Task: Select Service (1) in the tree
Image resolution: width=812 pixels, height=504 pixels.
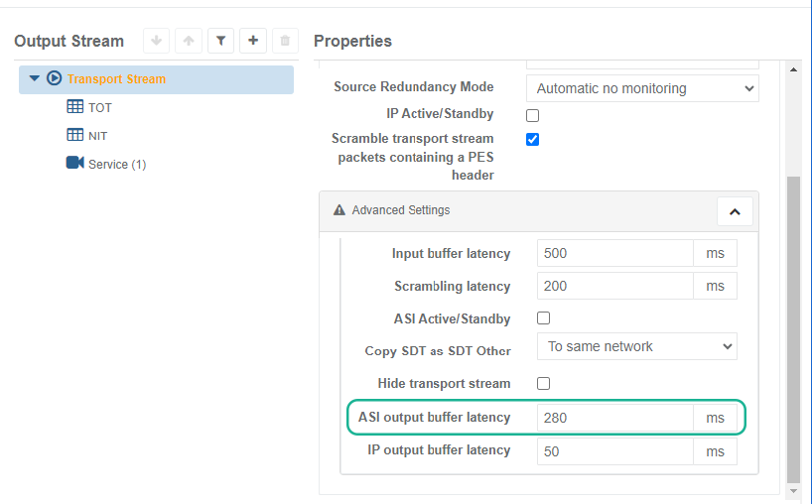Action: [x=117, y=164]
